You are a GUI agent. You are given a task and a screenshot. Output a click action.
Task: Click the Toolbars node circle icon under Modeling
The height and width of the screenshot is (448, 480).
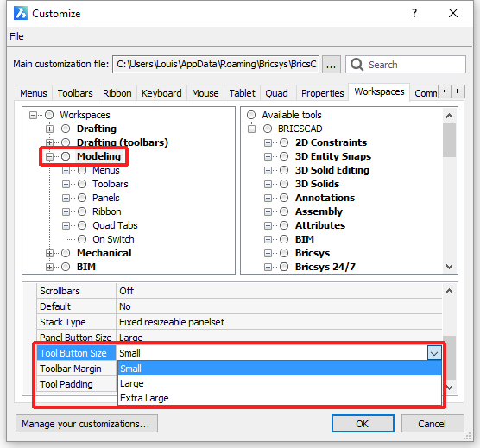(82, 184)
